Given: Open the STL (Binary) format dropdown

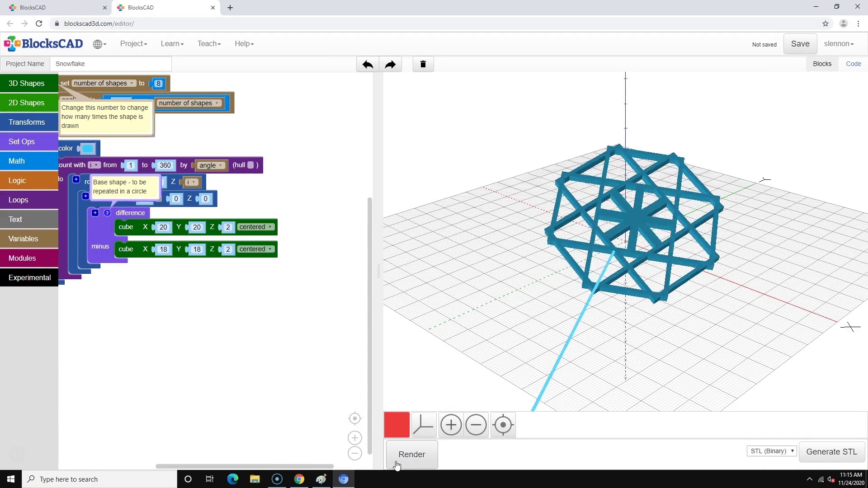Looking at the screenshot, I should pyautogui.click(x=771, y=451).
